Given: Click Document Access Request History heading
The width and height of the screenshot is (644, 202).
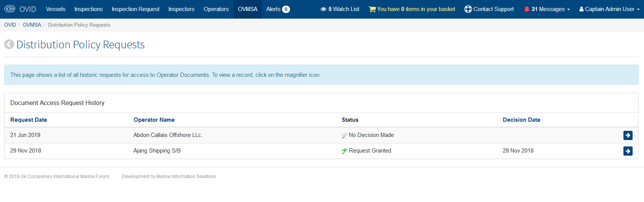Looking at the screenshot, I should pos(57,103).
